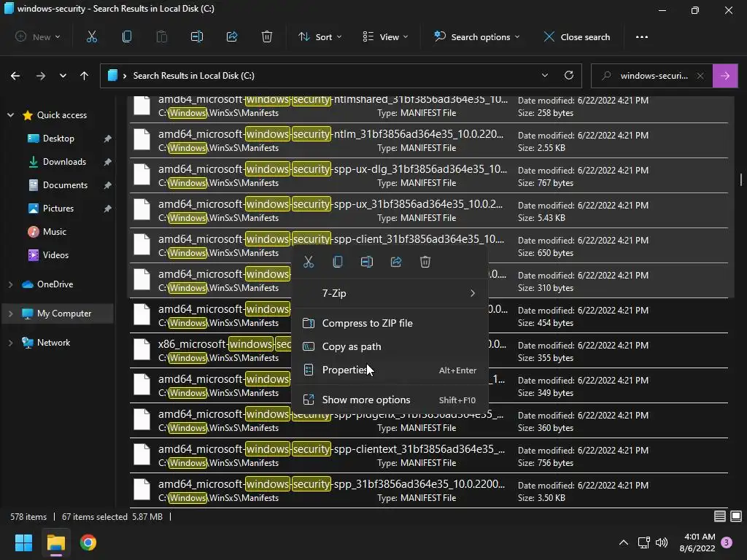Click the Cut icon in the toolbar
Screen dimensions: 747x560
(91, 36)
